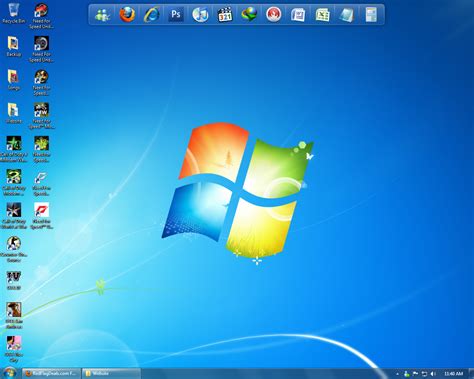Image resolution: width=474 pixels, height=379 pixels.
Task: Open the volume control in system tray
Action: click(433, 374)
